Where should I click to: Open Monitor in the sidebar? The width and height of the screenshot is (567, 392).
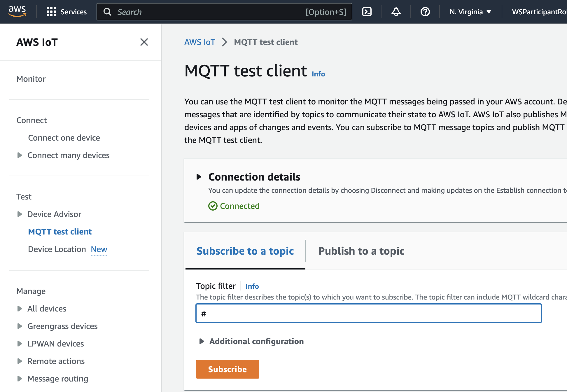tap(31, 79)
